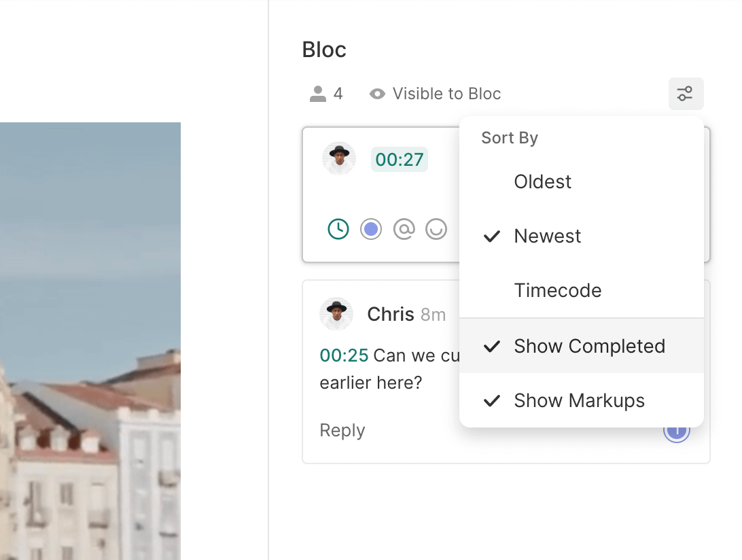Toggle the Show Markups option

click(x=579, y=400)
